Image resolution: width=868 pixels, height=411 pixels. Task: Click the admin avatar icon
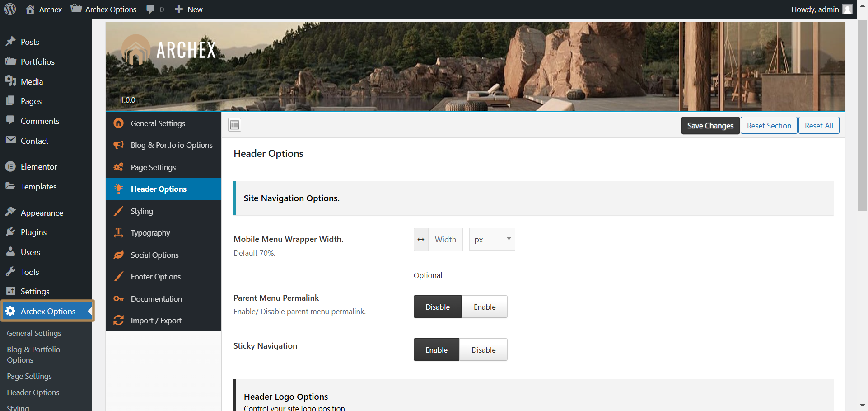click(x=848, y=9)
